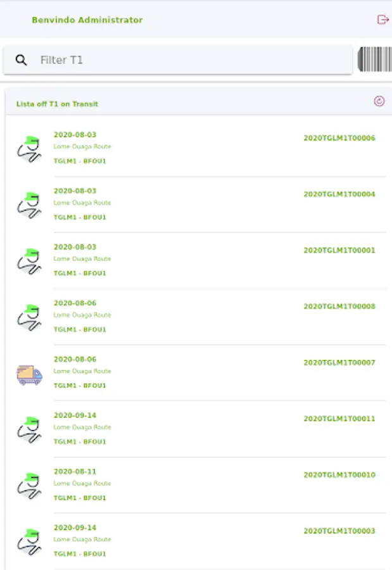392x570 pixels.
Task: Click driver icon for 2020TGLM1T00006
Action: point(29,149)
